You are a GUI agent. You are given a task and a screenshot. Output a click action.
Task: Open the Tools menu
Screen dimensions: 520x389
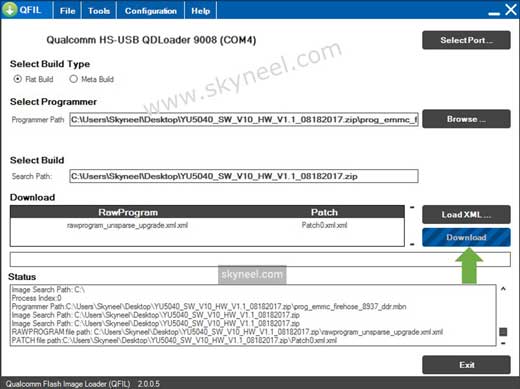[x=99, y=11]
